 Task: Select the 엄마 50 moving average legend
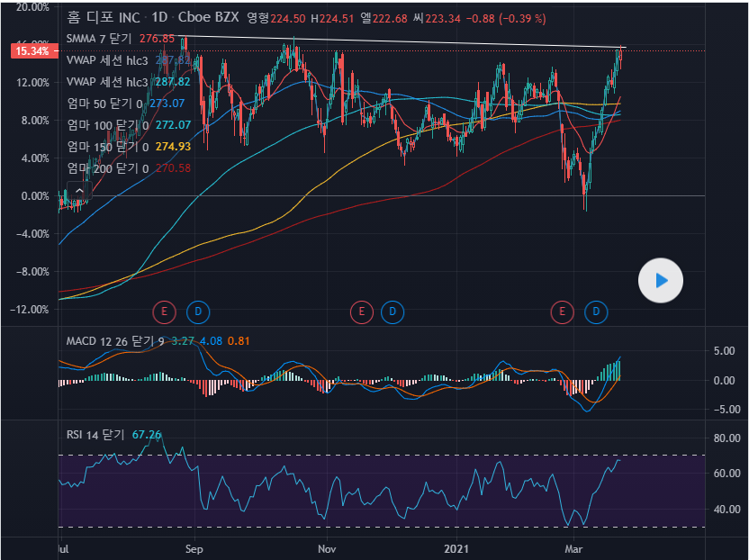[x=99, y=104]
